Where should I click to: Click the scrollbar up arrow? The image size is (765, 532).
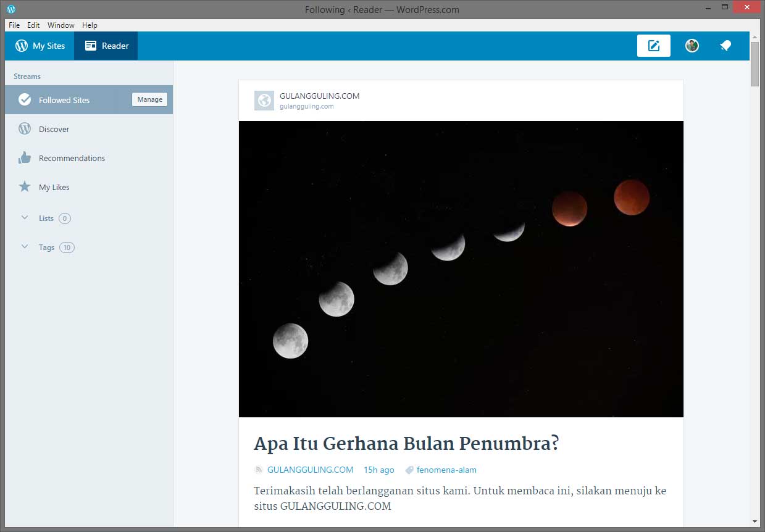point(755,36)
